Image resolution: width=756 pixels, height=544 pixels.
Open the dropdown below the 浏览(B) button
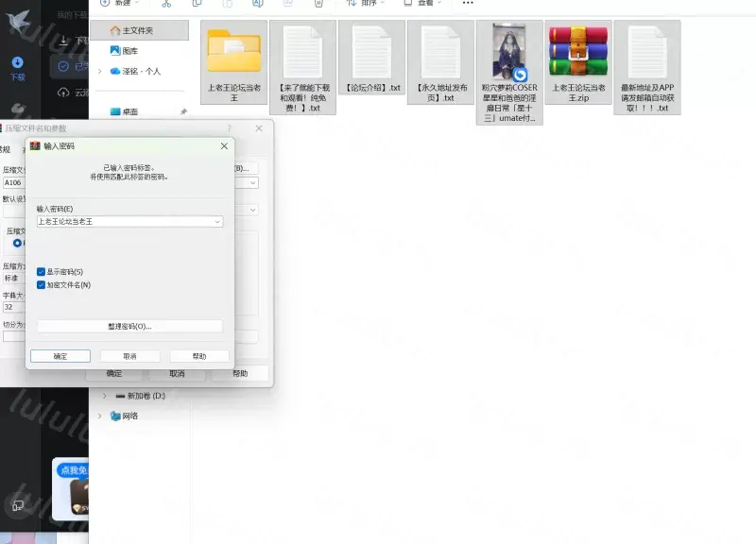point(252,183)
